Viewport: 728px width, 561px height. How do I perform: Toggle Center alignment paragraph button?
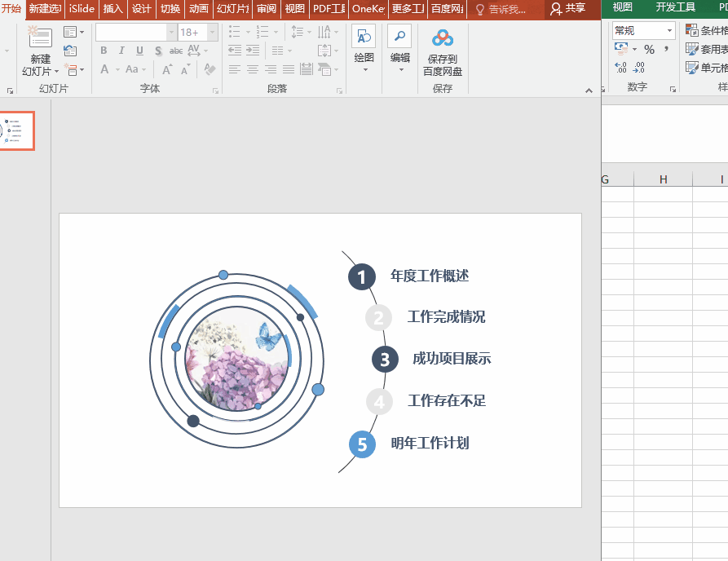tap(253, 69)
